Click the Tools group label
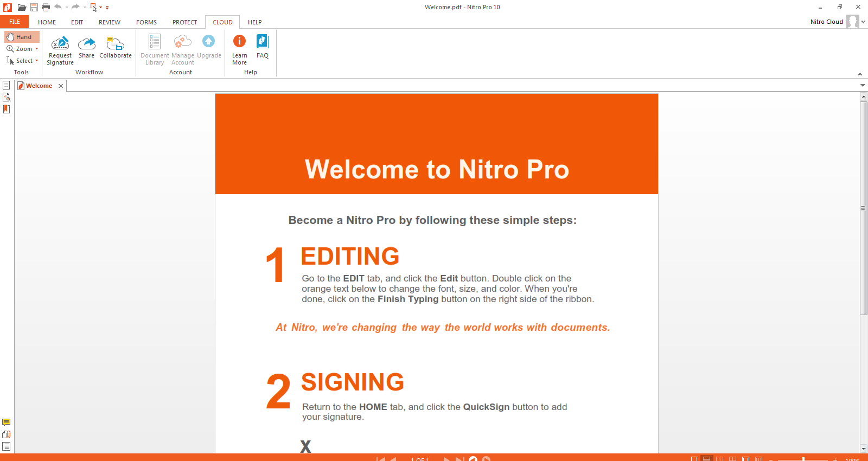This screenshot has height=461, width=868. [21, 72]
